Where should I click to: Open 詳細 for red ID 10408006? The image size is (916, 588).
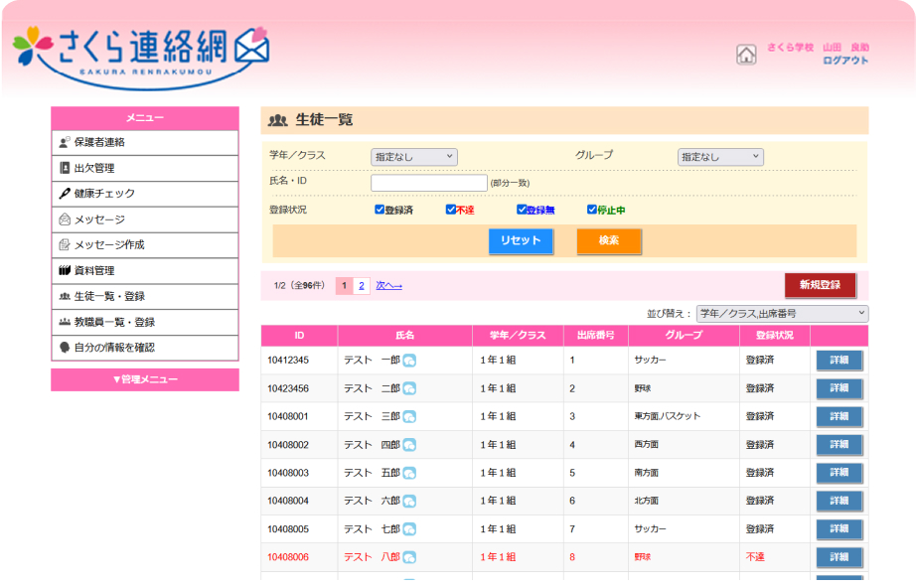(x=839, y=557)
